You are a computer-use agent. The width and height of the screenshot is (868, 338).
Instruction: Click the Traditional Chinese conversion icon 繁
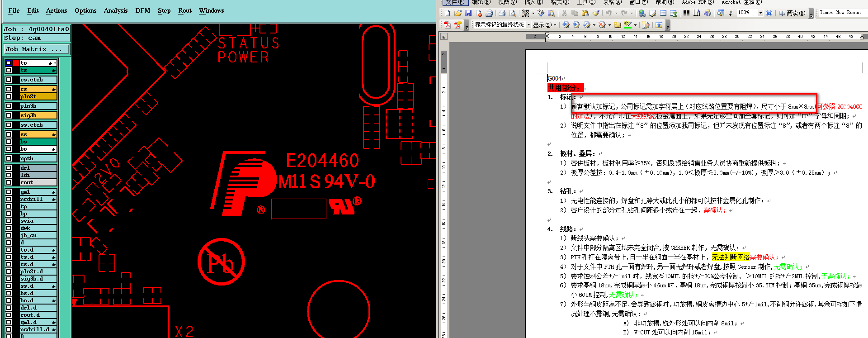pyautogui.click(x=526, y=13)
